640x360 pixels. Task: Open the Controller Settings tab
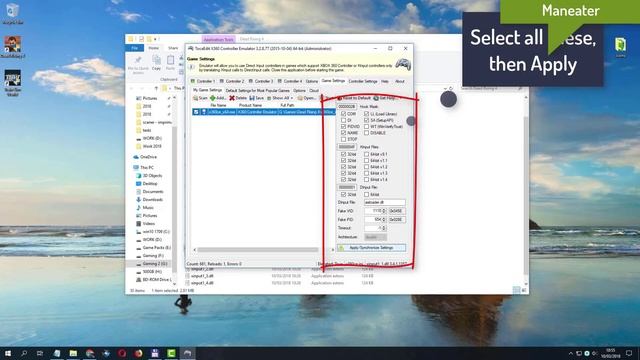coord(363,81)
